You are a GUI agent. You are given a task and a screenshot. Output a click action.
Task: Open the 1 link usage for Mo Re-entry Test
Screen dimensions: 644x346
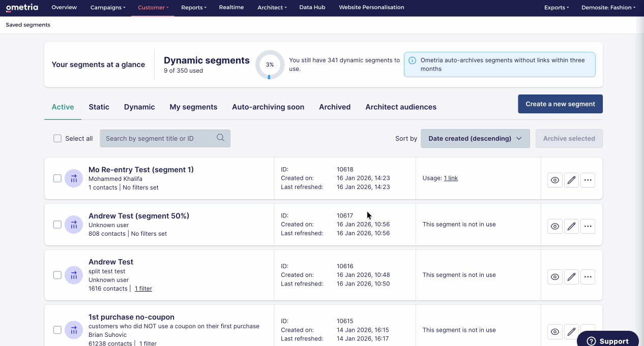pos(451,178)
